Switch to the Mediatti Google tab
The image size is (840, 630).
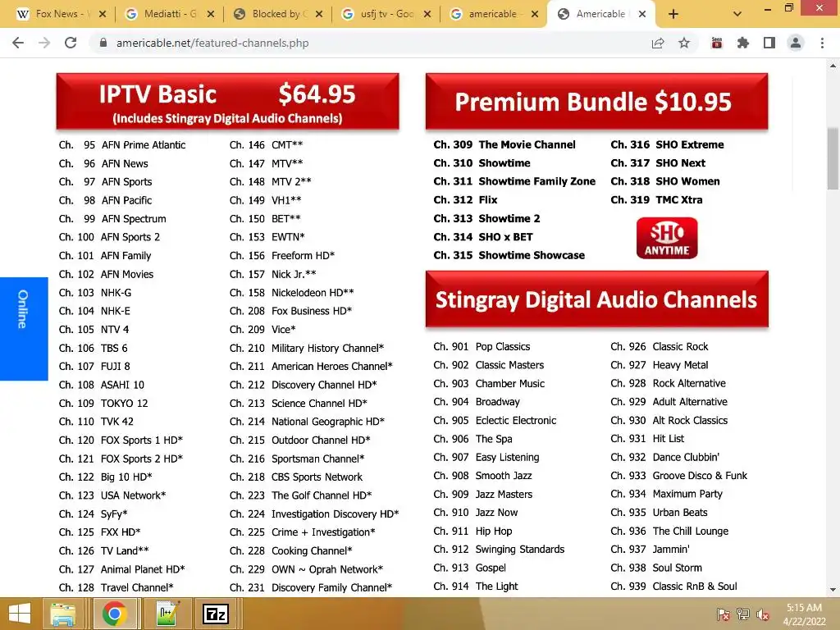click(x=171, y=14)
